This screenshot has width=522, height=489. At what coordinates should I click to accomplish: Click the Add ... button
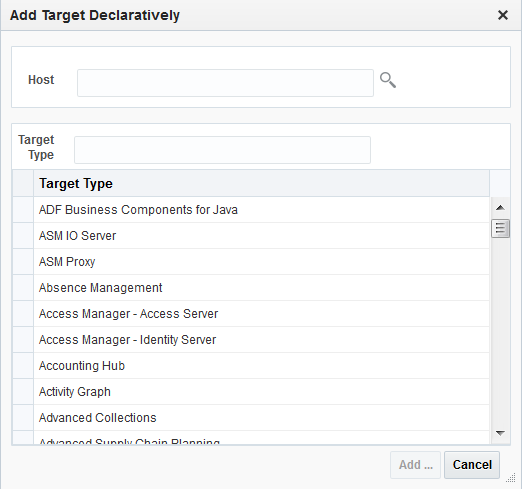coord(415,465)
